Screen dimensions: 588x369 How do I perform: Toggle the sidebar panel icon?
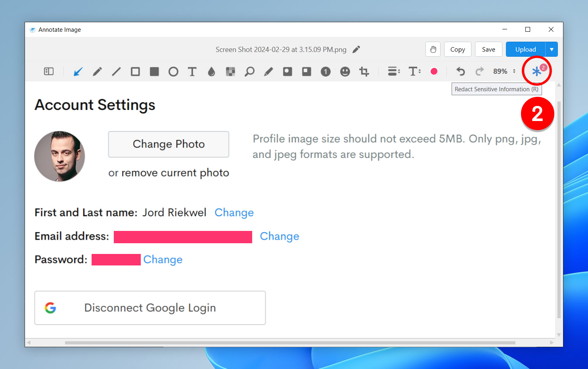click(48, 71)
